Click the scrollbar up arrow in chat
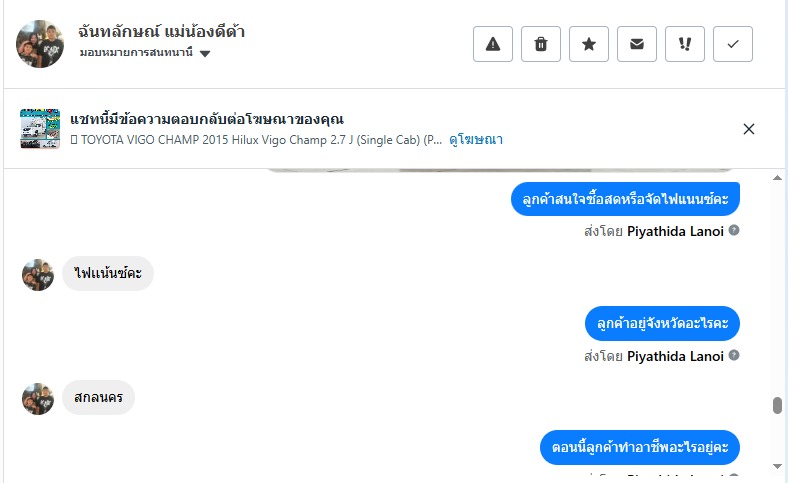The width and height of the screenshot is (788, 483). click(x=777, y=178)
